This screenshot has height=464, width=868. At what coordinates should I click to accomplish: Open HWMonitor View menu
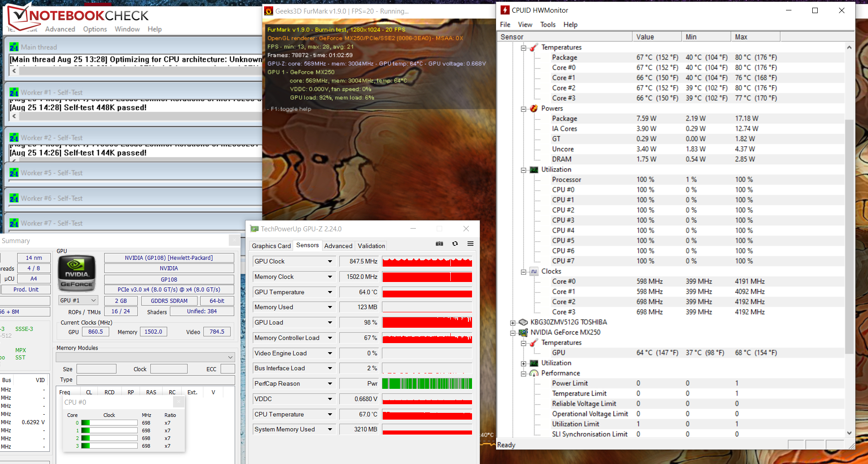[525, 24]
